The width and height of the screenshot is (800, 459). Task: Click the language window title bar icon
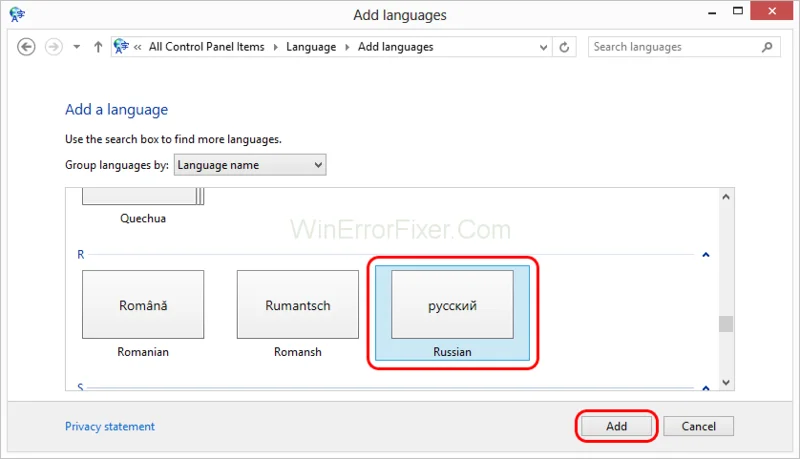coord(16,14)
